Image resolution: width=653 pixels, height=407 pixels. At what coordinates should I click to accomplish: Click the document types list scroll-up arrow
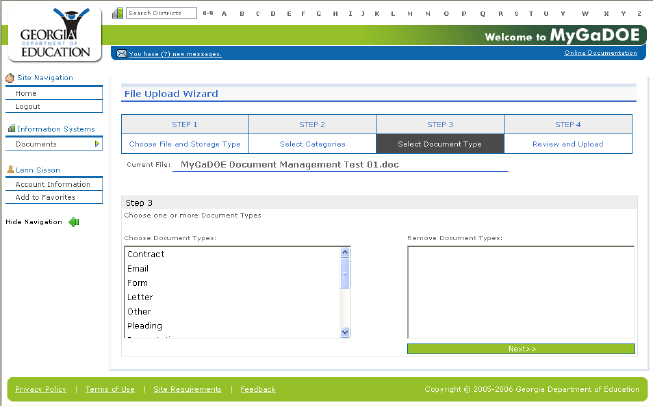point(345,252)
